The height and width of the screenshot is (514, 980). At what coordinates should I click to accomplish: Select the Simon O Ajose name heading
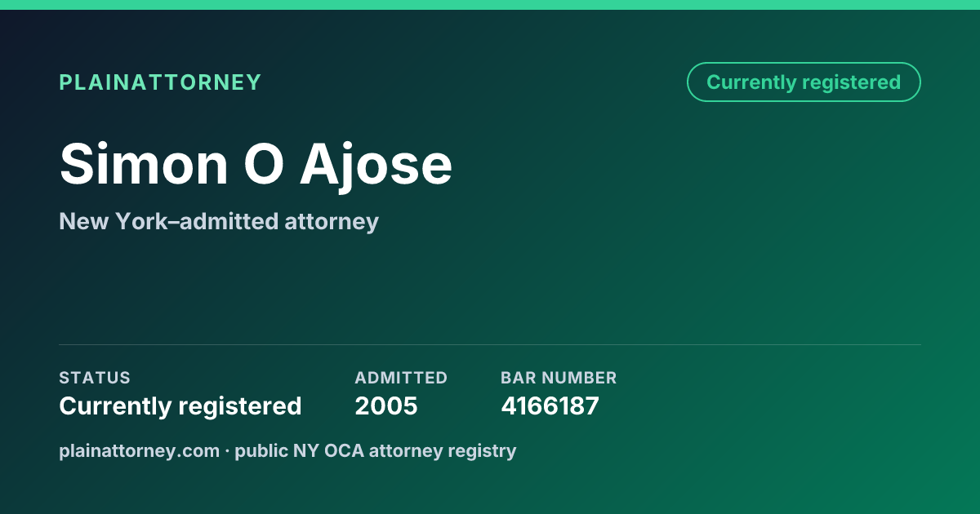pos(256,163)
